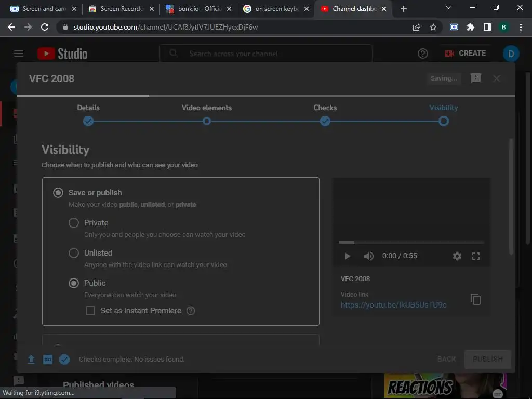Open the help question mark icon
532x399 pixels.
(x=423, y=54)
